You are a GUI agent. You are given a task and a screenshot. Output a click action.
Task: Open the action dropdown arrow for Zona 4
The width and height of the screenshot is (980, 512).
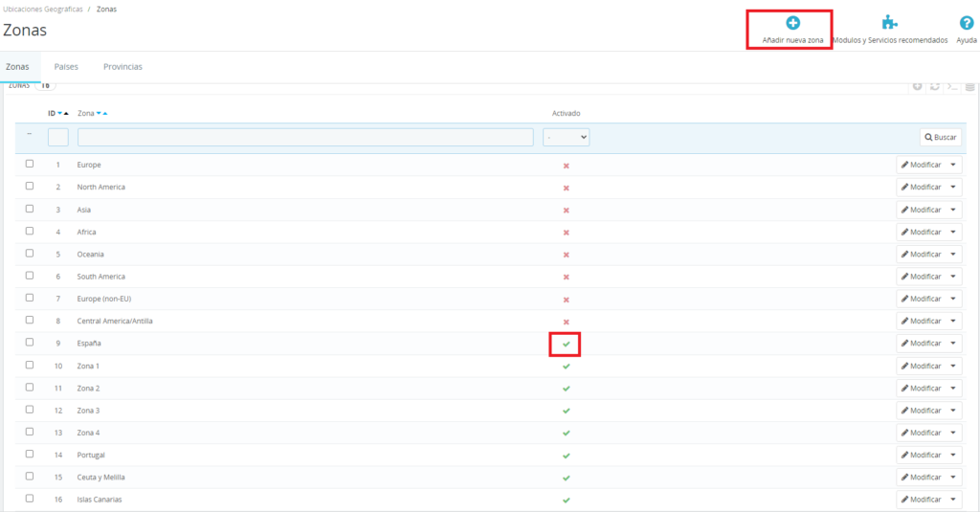[x=953, y=433]
